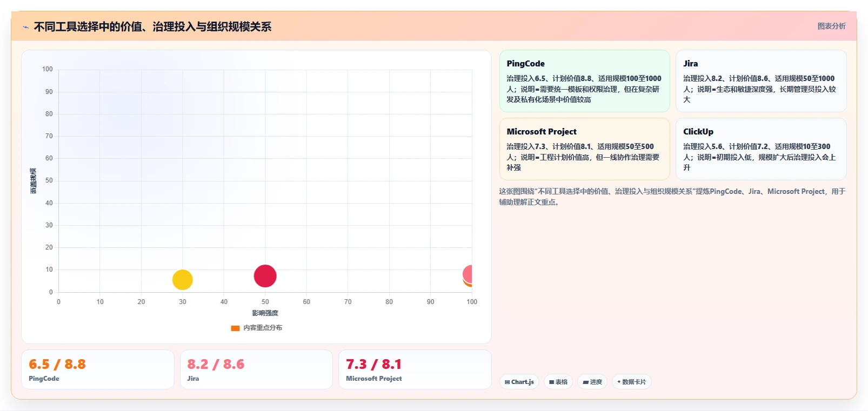Click the 8.2 / 8.6 Jira stat card
Image resolution: width=868 pixels, height=411 pixels.
256,369
